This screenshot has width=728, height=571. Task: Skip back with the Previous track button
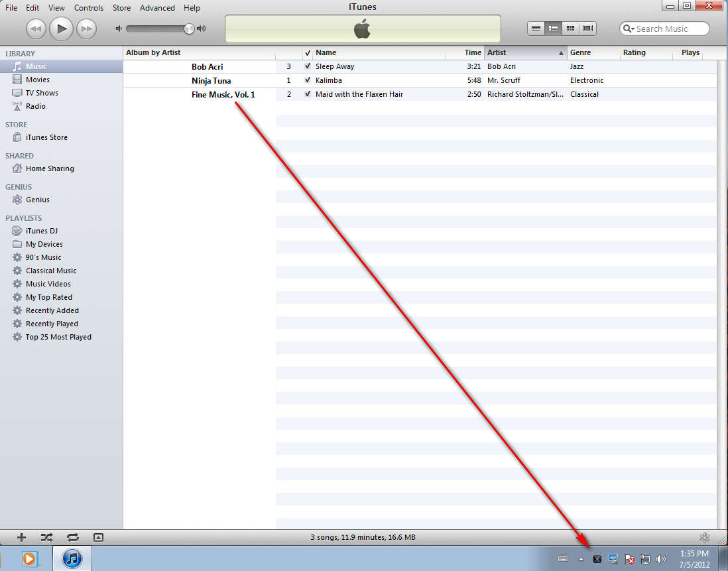point(36,29)
